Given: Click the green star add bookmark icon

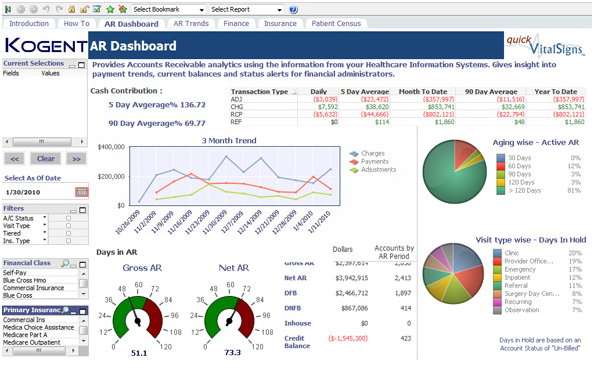Looking at the screenshot, I should tap(110, 9).
